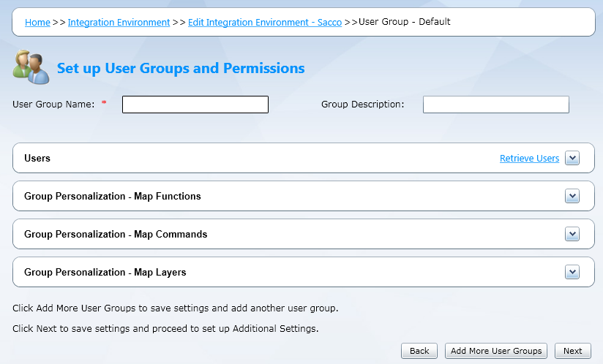Expand the Map Layers section chevron

pos(572,272)
